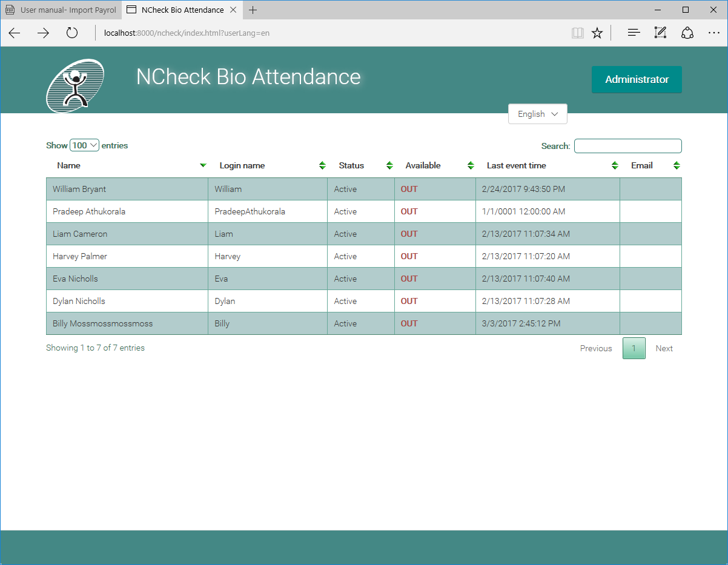Go to Next page of entries

664,348
